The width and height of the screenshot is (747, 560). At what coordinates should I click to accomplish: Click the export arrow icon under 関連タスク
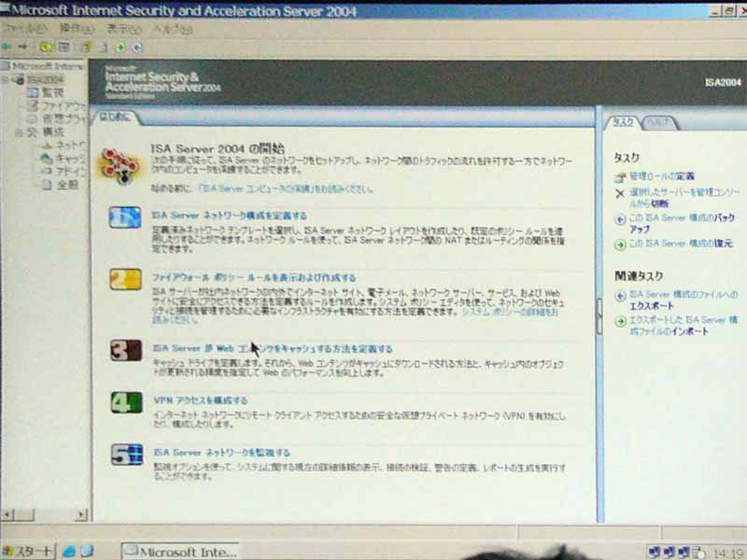click(x=620, y=296)
